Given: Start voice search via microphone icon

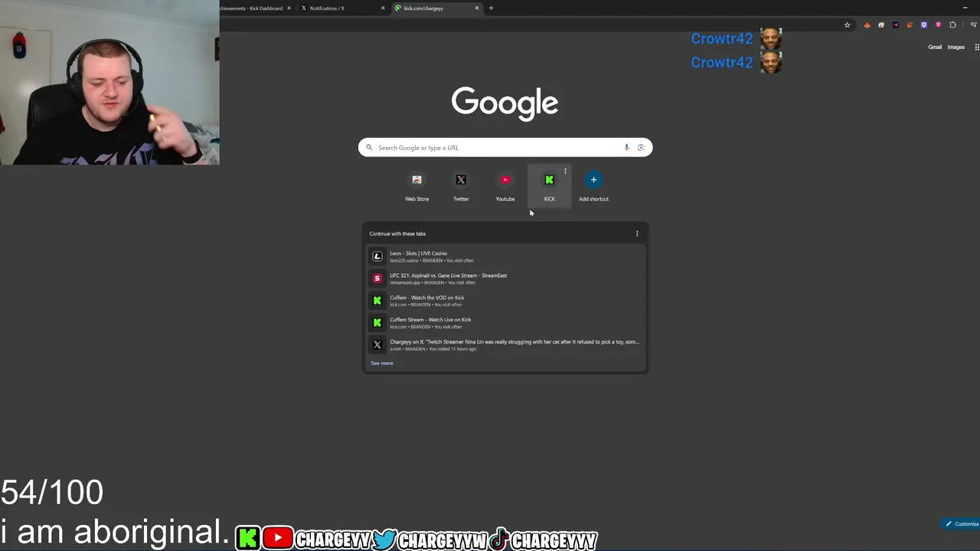Looking at the screenshot, I should [626, 148].
